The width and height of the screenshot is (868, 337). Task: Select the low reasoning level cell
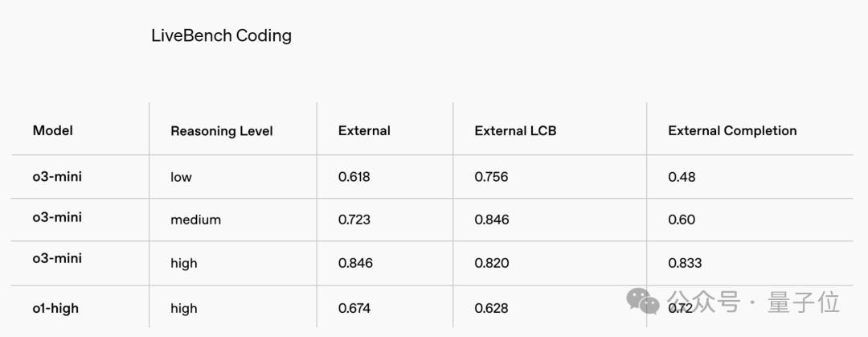(181, 177)
